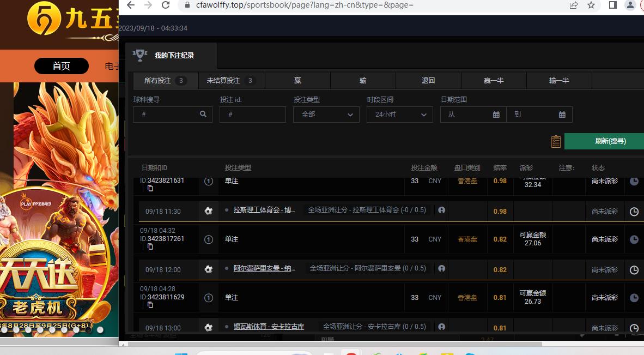
Task: Click the share icon in address bar
Action: point(574,5)
